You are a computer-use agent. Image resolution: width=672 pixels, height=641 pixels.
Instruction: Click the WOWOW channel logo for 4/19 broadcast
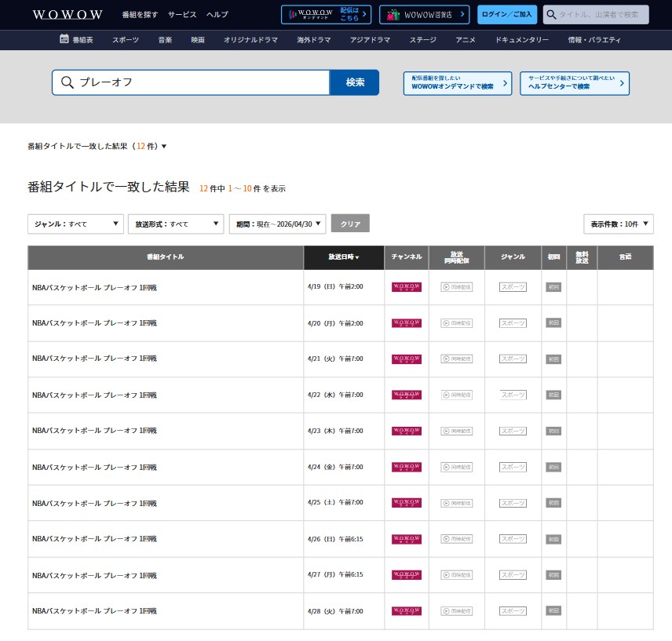(406, 287)
